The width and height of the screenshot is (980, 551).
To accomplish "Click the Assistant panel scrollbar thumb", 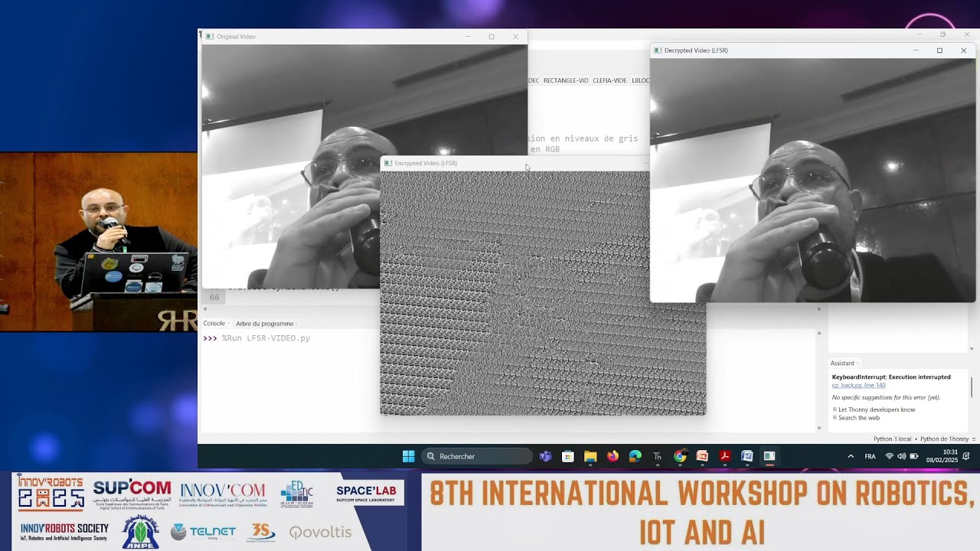I will pos(972,387).
